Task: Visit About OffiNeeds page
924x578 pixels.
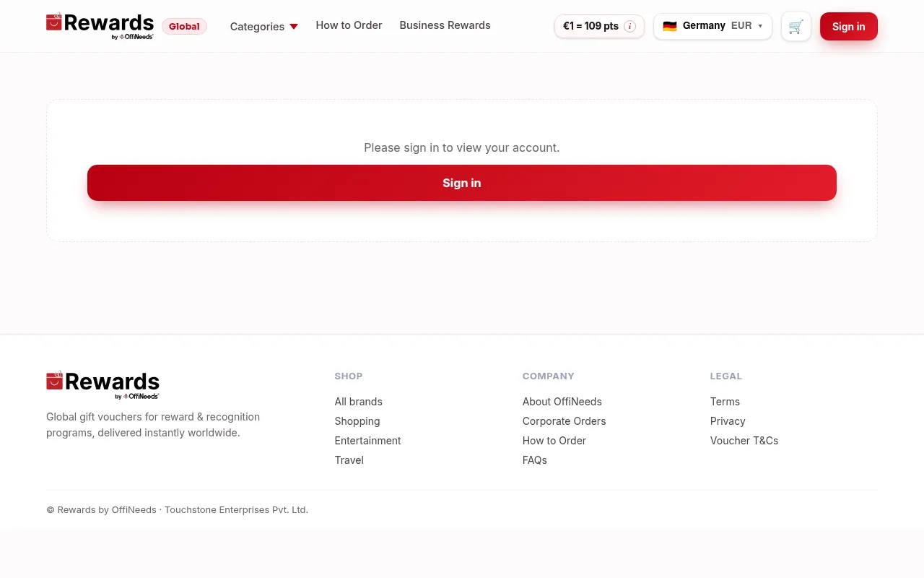Action: tap(562, 402)
